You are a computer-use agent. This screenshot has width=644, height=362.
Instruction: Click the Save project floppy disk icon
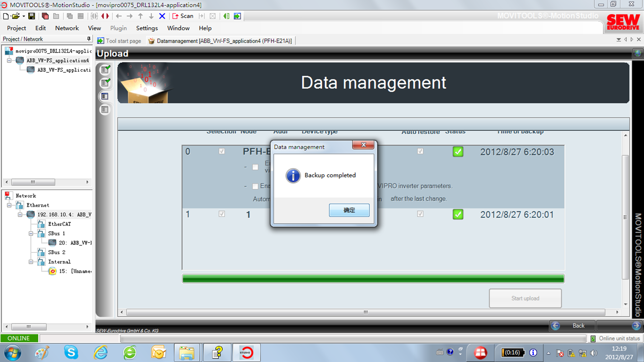coord(32,16)
